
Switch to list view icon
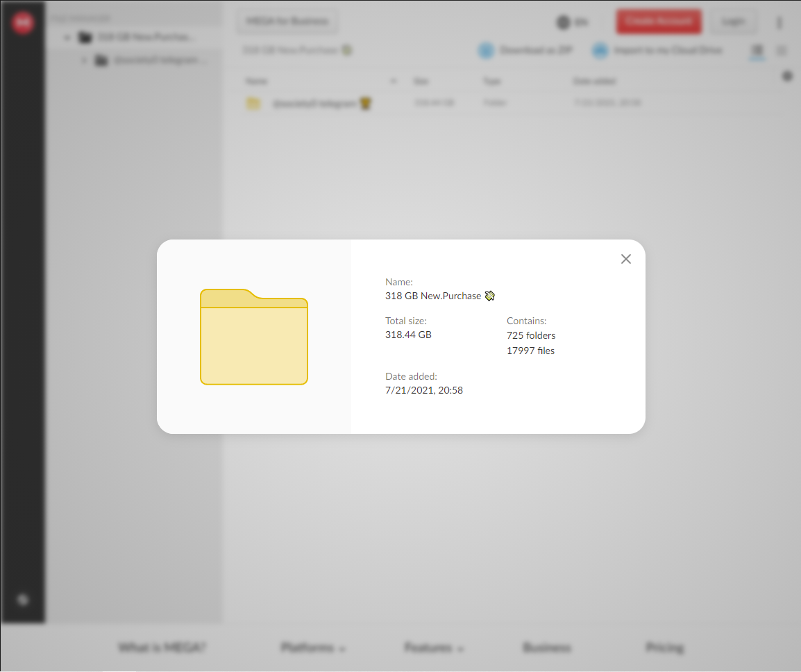757,50
